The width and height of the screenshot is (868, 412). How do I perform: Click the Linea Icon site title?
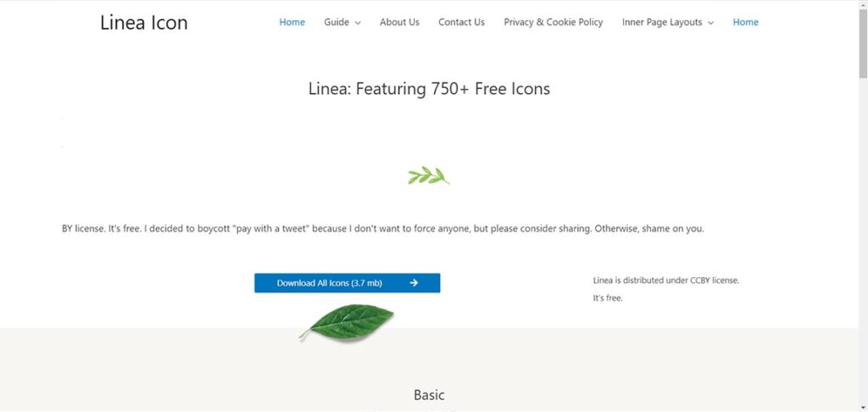(144, 23)
